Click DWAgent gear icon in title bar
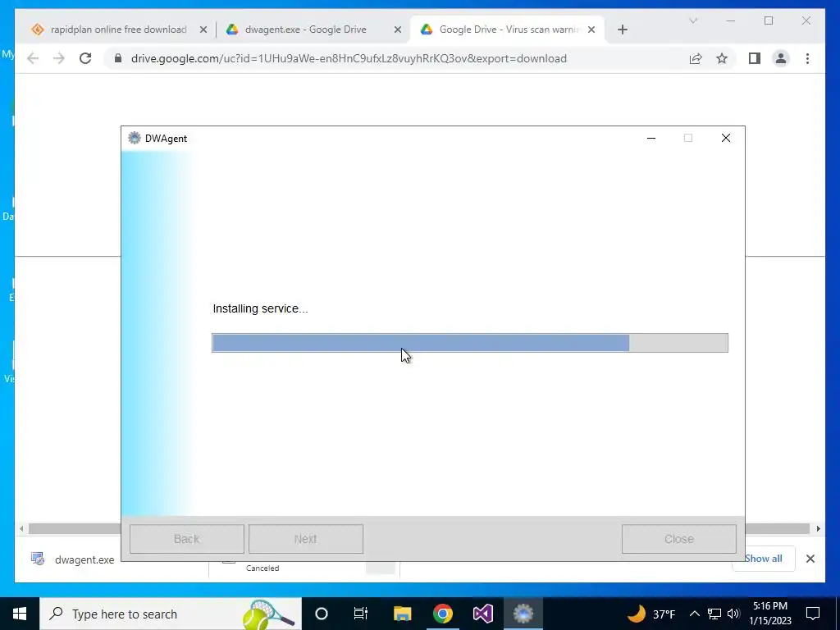The width and height of the screenshot is (840, 630). 134,138
